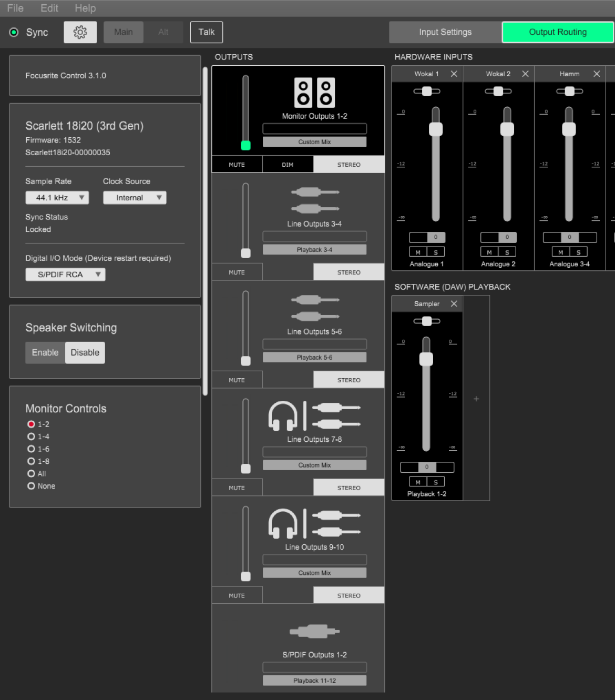This screenshot has height=700, width=615.
Task: Select the Main speaker button
Action: [x=124, y=32]
